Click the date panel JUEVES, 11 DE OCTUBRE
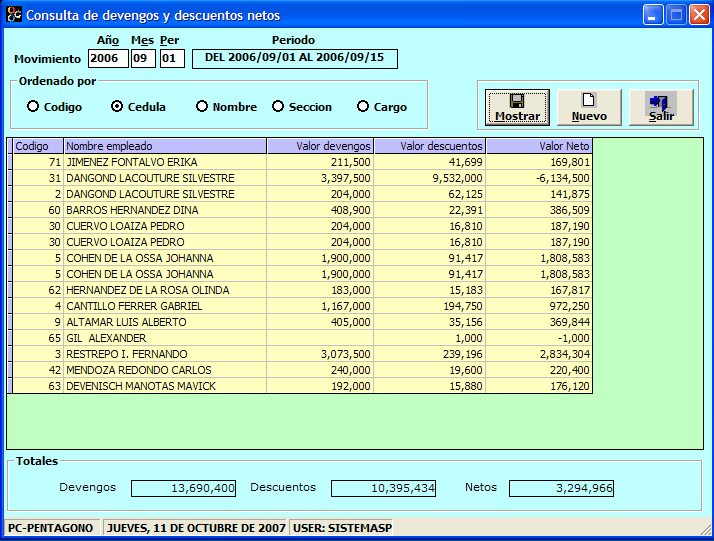714x541 pixels. click(195, 528)
